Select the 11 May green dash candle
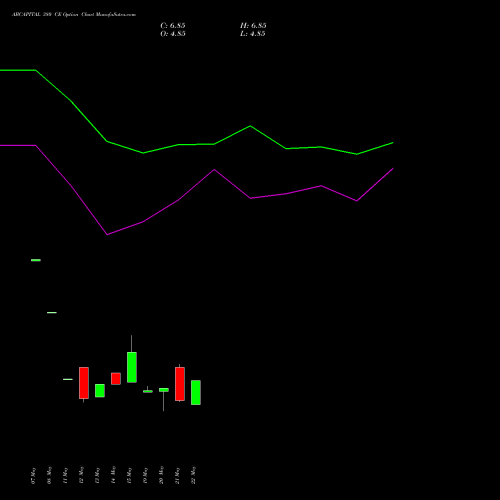 [68, 379]
